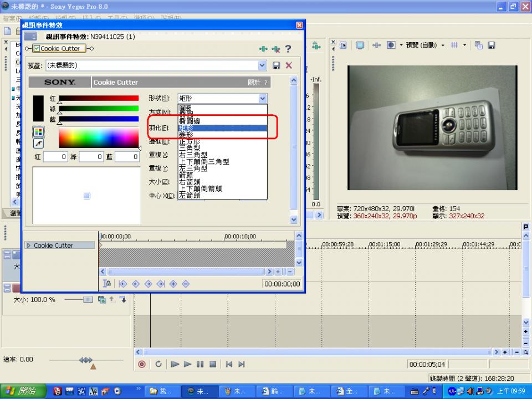
Task: Select 三角型 from the shape list
Action: click(x=189, y=148)
